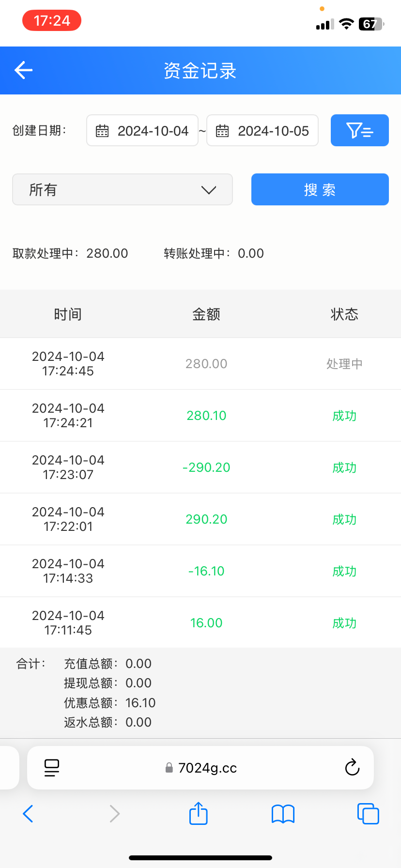Go back with Safari back chevron
The image size is (401, 868).
[28, 813]
